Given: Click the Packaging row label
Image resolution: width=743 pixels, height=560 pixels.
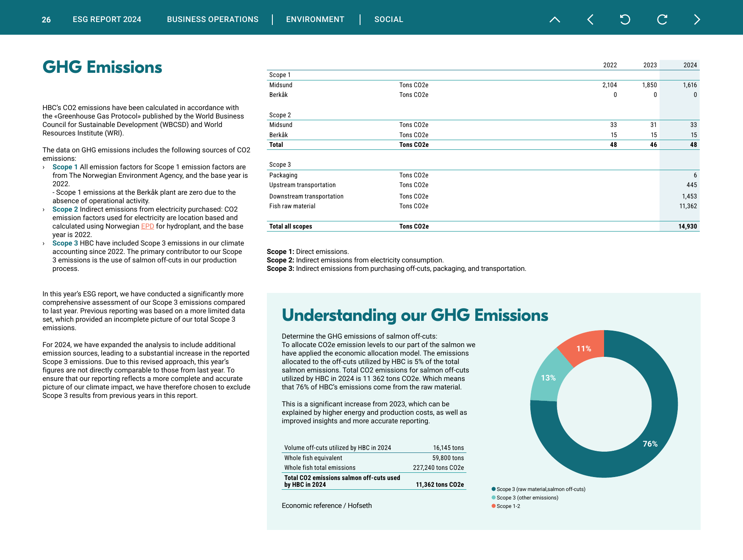Looking at the screenshot, I should 283,175.
